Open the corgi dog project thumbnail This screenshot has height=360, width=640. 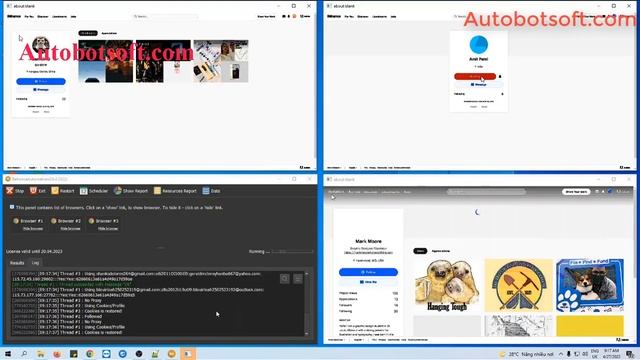click(x=590, y=285)
